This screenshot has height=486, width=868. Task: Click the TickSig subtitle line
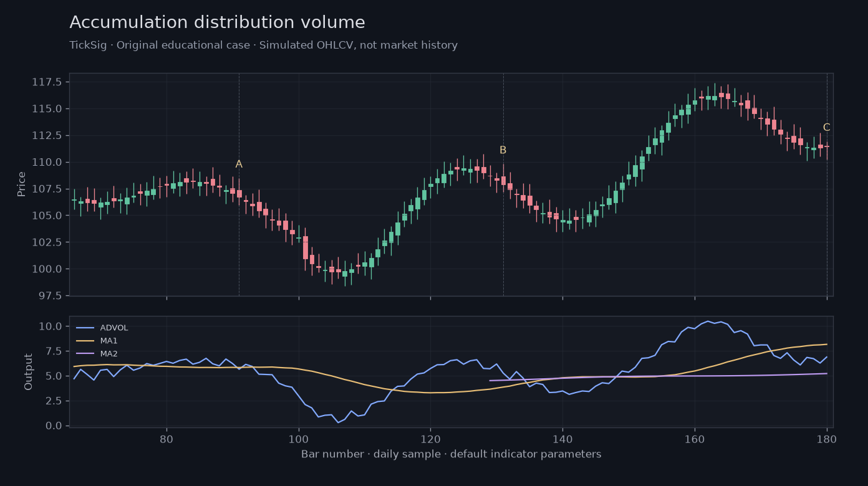[263, 45]
